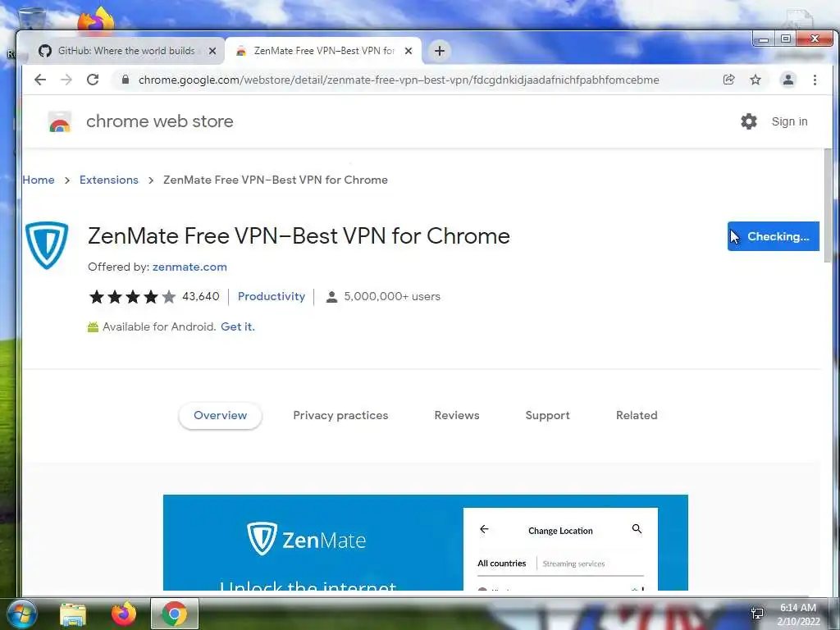Click the search icon in Change Location preview
840x630 pixels.
click(x=637, y=529)
